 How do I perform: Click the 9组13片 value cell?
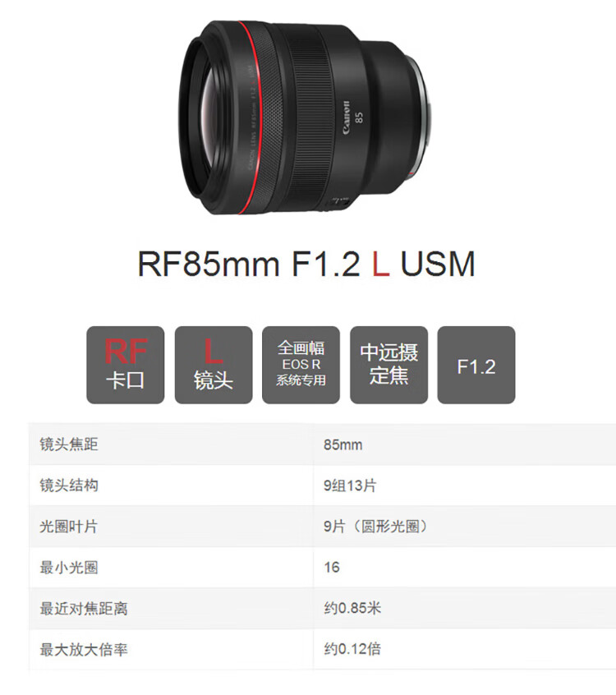(x=350, y=486)
